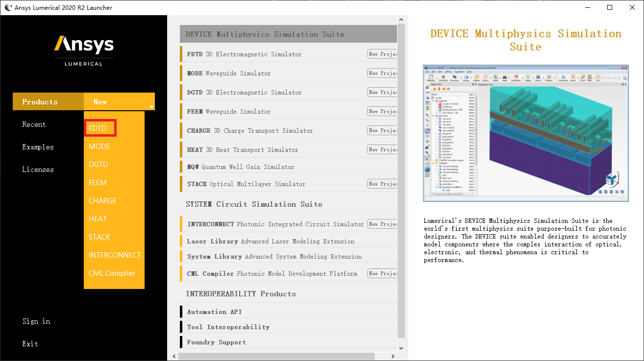
Task: Choose MODE in the New menu
Action: click(99, 146)
